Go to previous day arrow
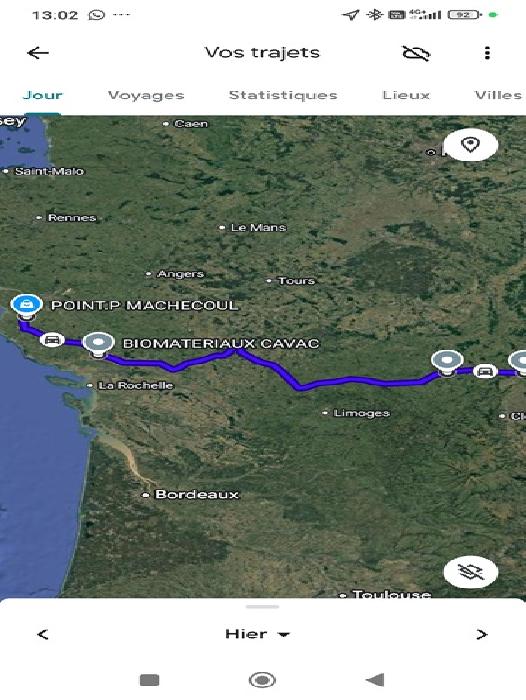This screenshot has width=526, height=700. point(43,634)
